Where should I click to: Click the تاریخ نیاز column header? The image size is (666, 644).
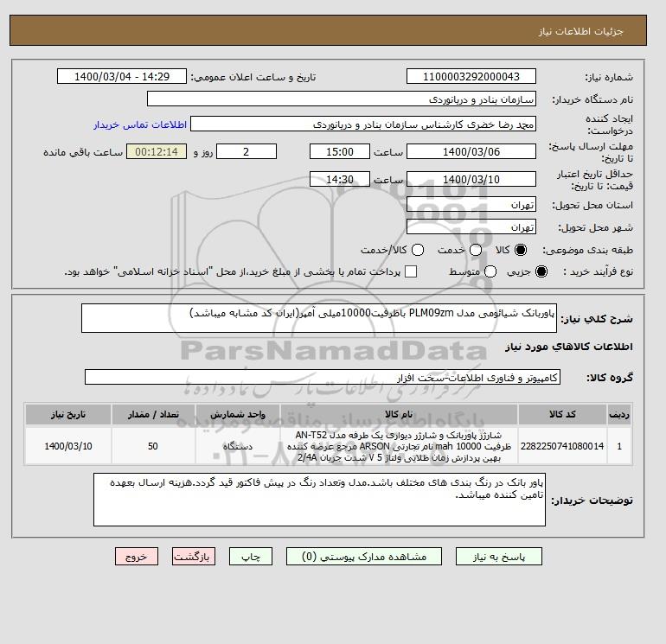(x=68, y=414)
